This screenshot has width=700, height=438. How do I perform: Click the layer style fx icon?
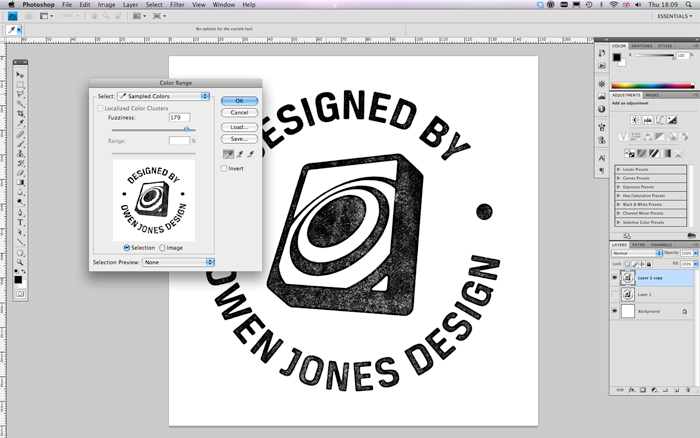[632, 390]
